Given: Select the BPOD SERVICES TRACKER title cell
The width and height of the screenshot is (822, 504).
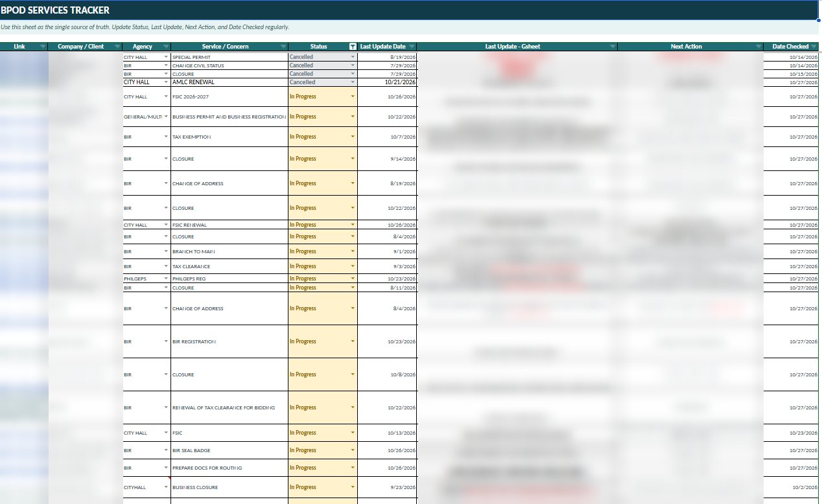Looking at the screenshot, I should tap(409, 10).
